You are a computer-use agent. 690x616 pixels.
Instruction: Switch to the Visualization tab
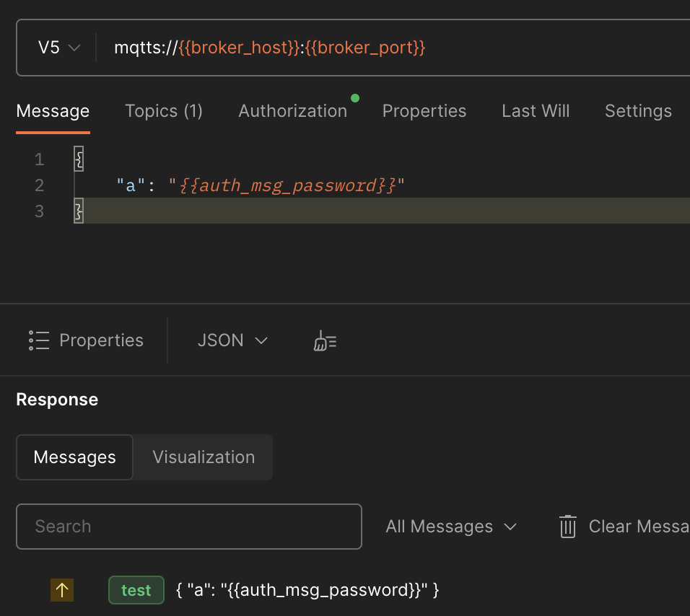tap(203, 457)
